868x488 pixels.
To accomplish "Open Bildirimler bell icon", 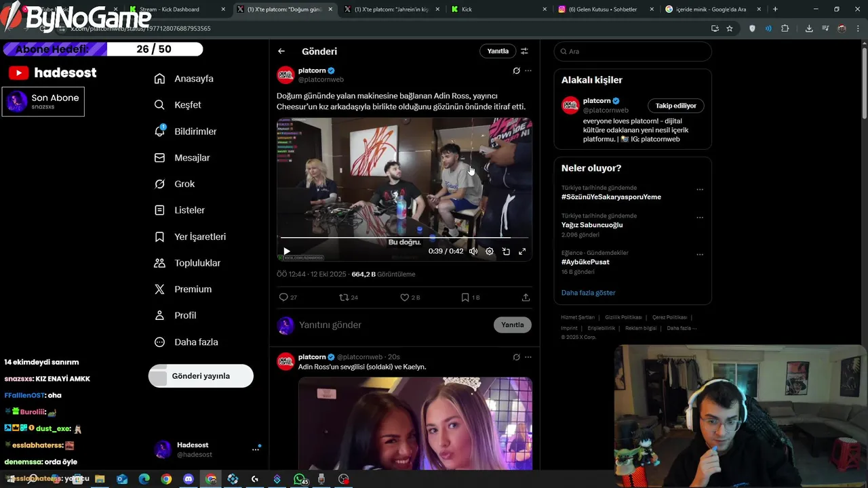I will pos(159,131).
